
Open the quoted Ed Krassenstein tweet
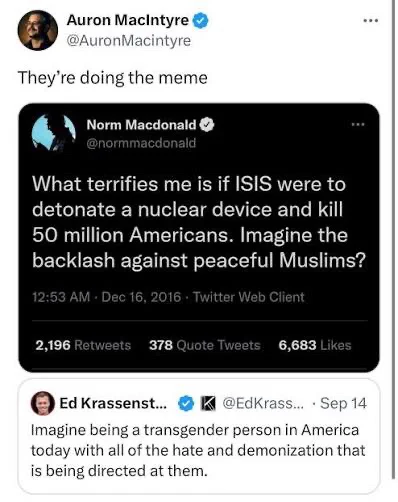(x=199, y=436)
